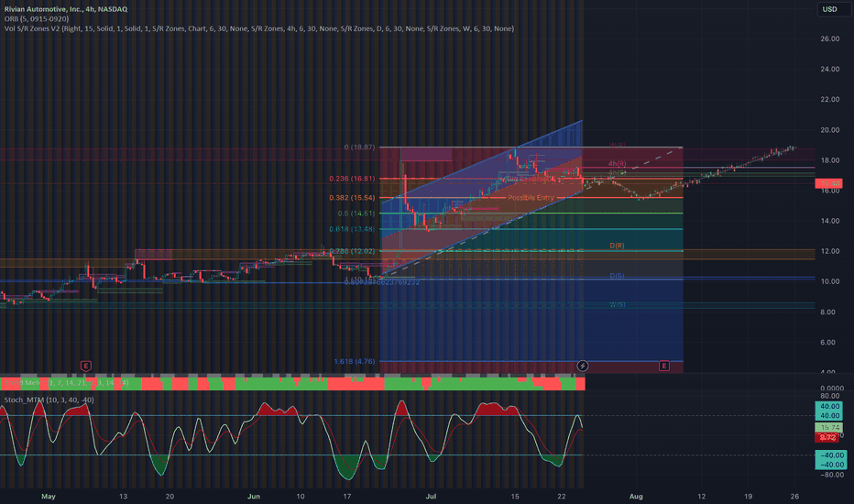Click the W(S) weekly support label
This screenshot has height=504, width=854.
(x=617, y=304)
